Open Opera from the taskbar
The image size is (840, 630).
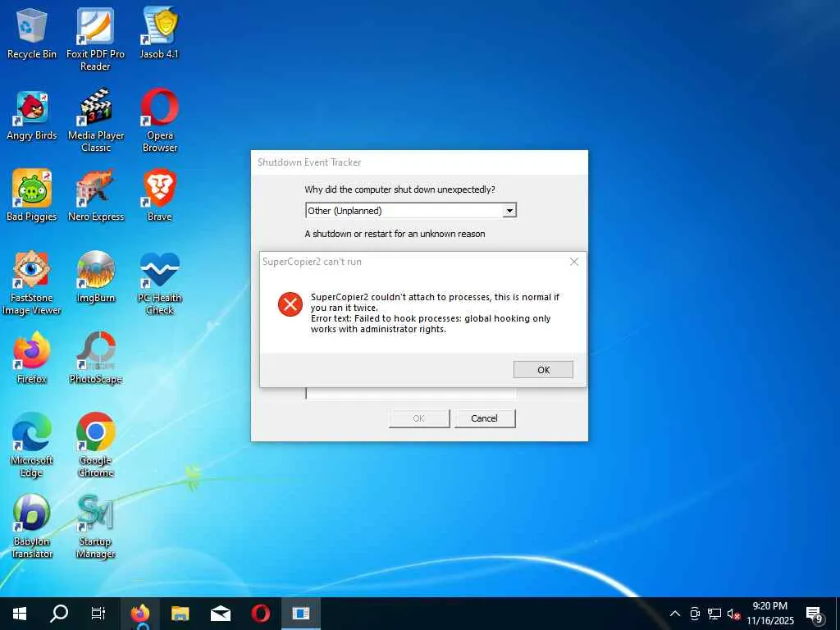click(x=261, y=614)
